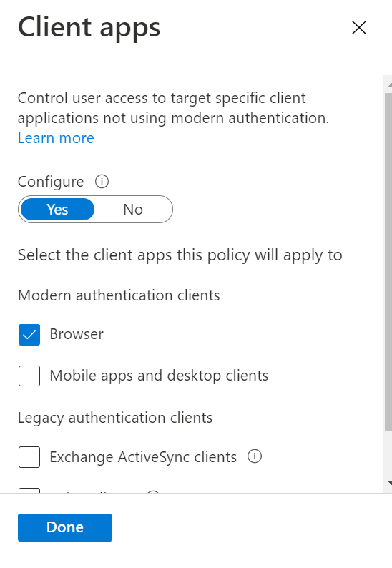Click the Legacy authentication clients heading
Image resolution: width=392 pixels, height=568 pixels.
pyautogui.click(x=115, y=418)
